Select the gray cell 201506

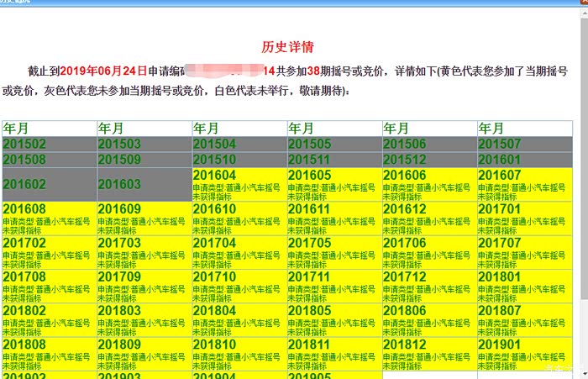[430, 144]
